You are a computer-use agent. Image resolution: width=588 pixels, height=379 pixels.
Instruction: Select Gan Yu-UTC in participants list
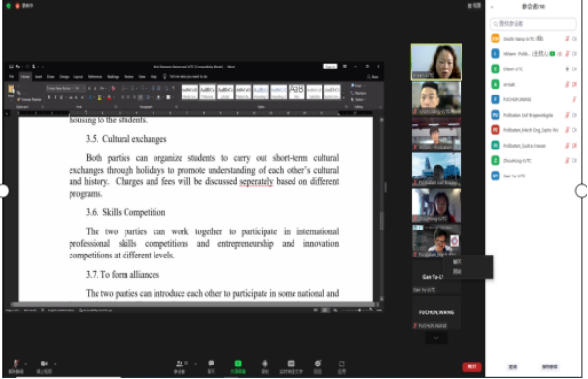[x=534, y=176]
